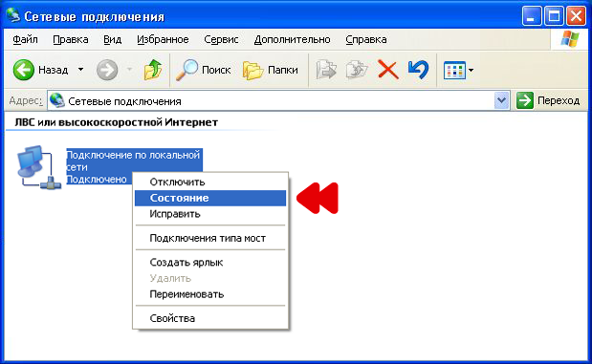Image resolution: width=592 pixels, height=364 pixels.
Task: Click the ЛВС или высокоскоростной Интернет header
Action: coord(117,122)
